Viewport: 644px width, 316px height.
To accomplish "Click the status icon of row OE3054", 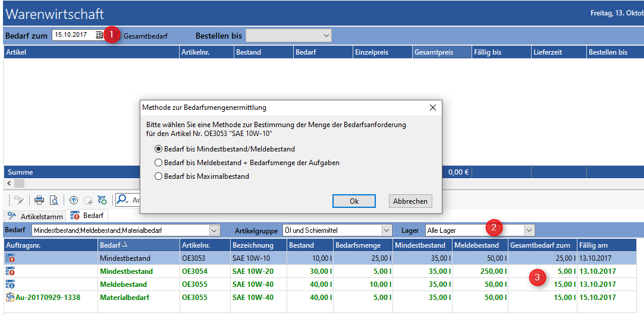I will point(10,271).
